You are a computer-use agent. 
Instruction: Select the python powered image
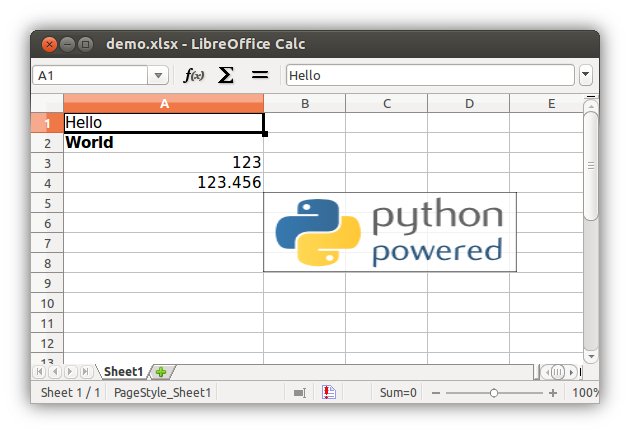390,232
